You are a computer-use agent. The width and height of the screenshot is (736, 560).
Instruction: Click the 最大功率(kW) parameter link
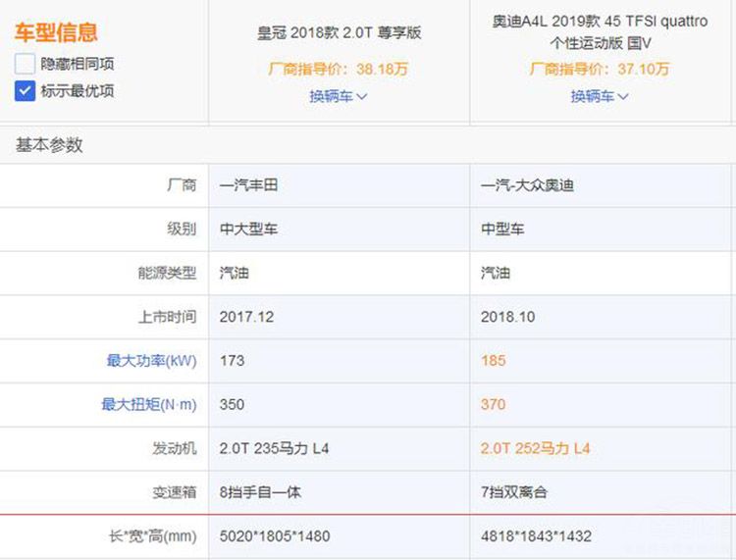coord(151,361)
